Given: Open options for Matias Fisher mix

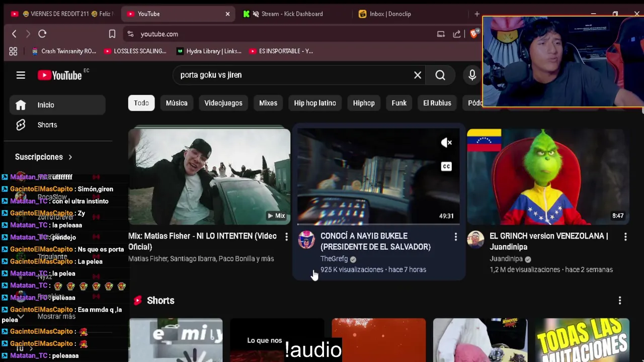Looking at the screenshot, I should (x=286, y=236).
